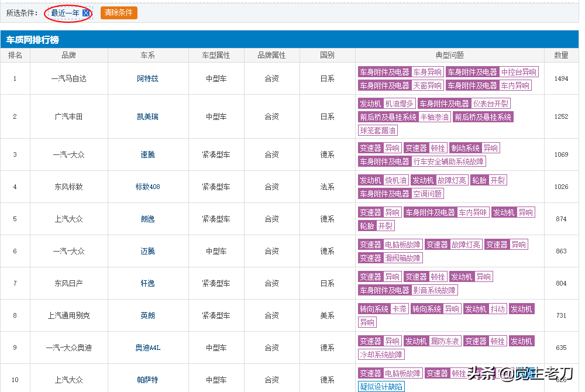Open the 凯美瑞 car series link
Viewport: 585px width, 392px height.
148,117
